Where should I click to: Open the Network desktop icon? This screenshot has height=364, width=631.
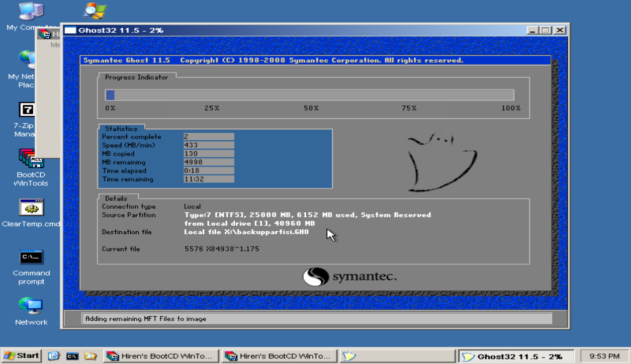point(31,305)
